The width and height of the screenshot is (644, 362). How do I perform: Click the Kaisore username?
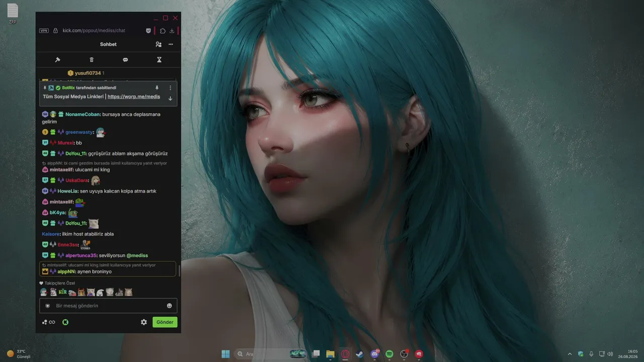[x=50, y=234]
